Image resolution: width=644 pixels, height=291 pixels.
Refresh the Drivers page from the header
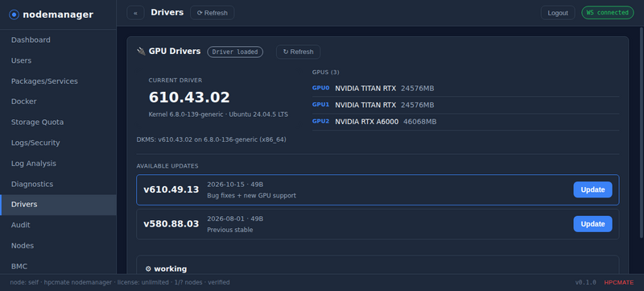tap(212, 13)
